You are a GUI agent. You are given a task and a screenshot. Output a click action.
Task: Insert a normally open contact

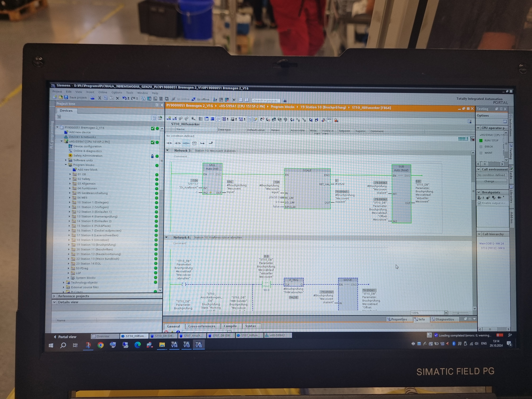169,143
